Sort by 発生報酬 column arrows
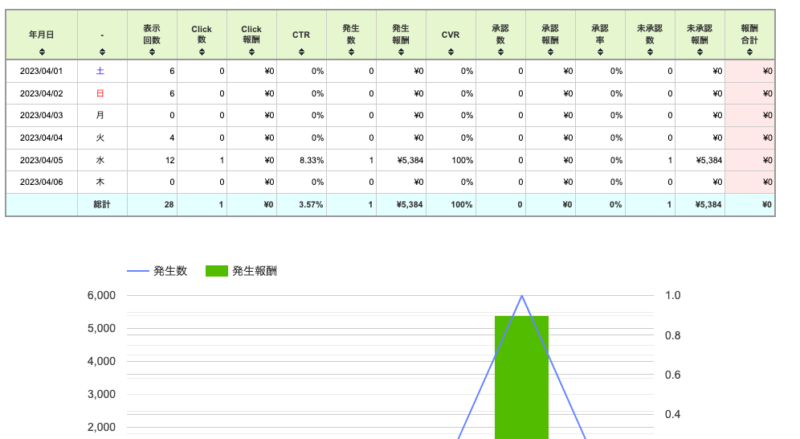This screenshot has width=800, height=439. pos(401,52)
